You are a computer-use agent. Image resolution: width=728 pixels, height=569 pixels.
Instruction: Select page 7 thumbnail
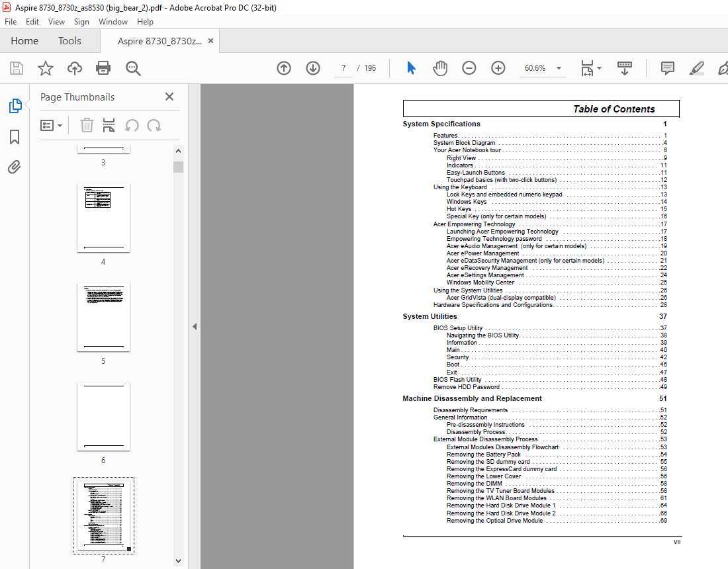103,515
